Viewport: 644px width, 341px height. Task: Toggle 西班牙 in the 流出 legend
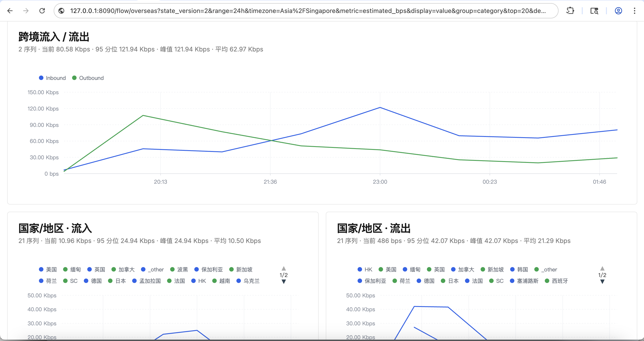coord(557,281)
